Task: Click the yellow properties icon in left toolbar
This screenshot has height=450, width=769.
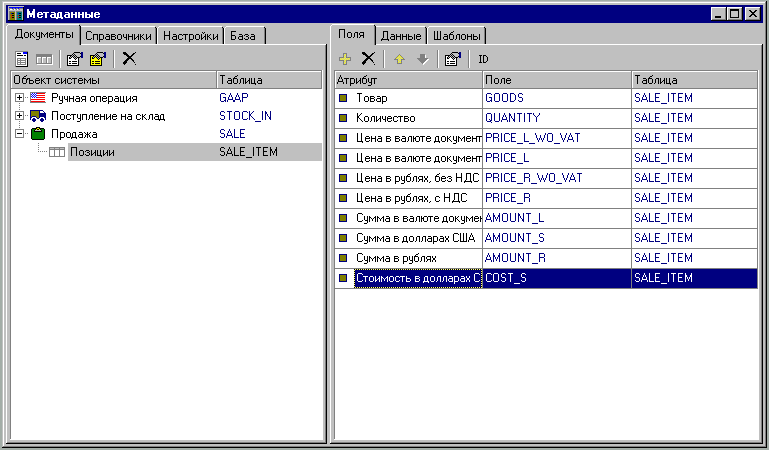Action: 98,59
